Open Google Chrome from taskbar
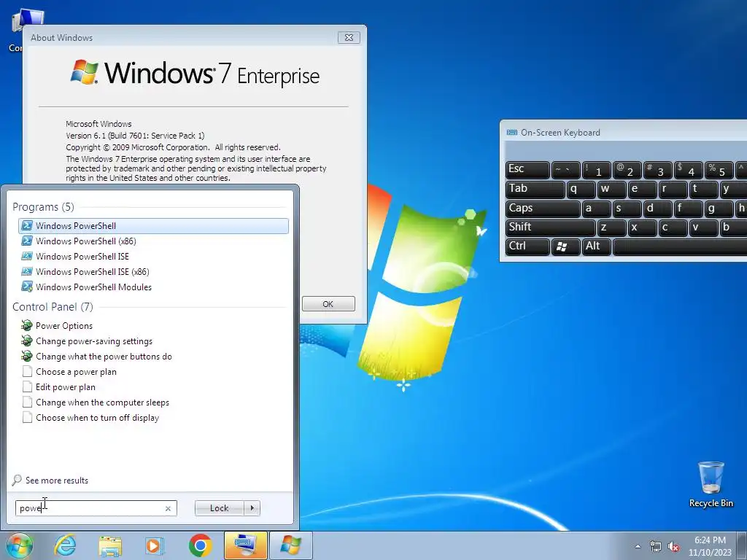Viewport: 747px width, 560px height. pos(200,545)
